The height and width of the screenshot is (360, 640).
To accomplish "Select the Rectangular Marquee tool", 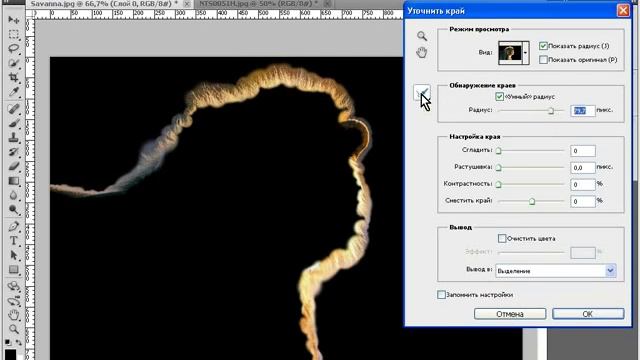I will point(13,34).
